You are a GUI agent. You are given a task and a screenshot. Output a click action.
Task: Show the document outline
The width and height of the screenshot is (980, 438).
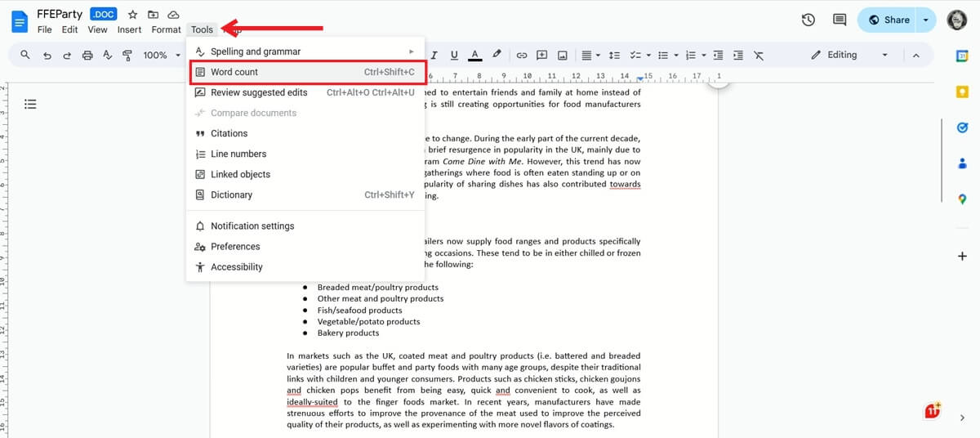tap(30, 104)
